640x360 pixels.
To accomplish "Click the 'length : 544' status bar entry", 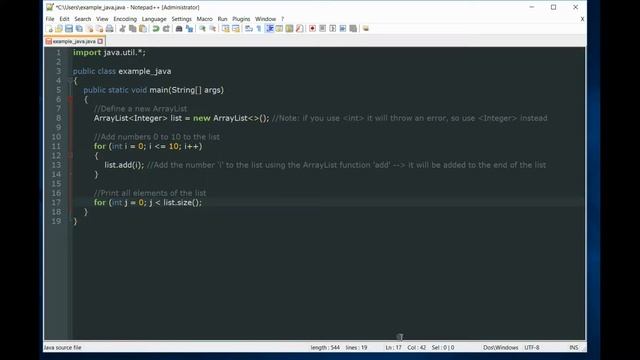I will pos(325,348).
